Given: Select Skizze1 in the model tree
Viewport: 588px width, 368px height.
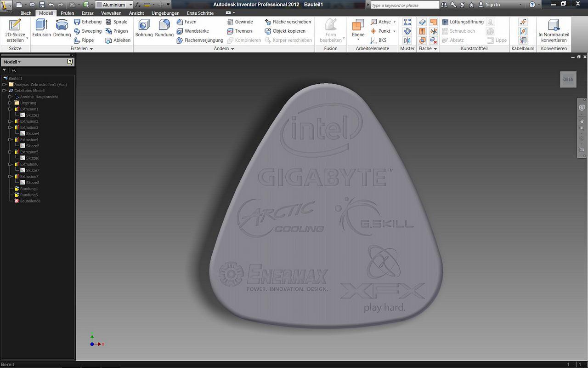Looking at the screenshot, I should coord(29,115).
